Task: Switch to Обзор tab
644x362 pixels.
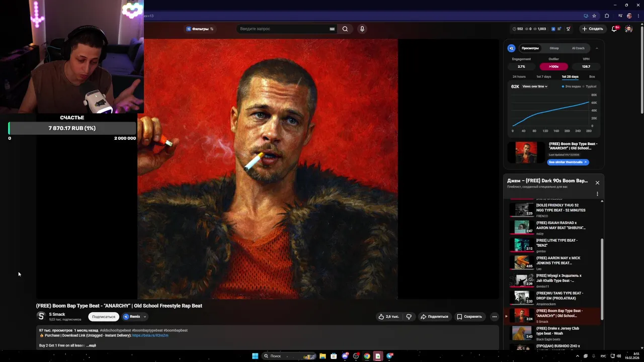Action: click(x=554, y=48)
